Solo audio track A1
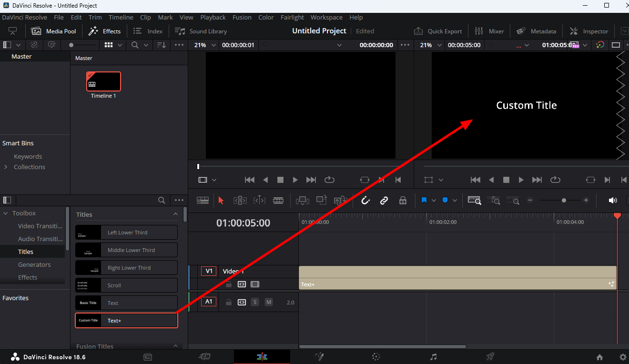This screenshot has height=364, width=629. pos(255,302)
